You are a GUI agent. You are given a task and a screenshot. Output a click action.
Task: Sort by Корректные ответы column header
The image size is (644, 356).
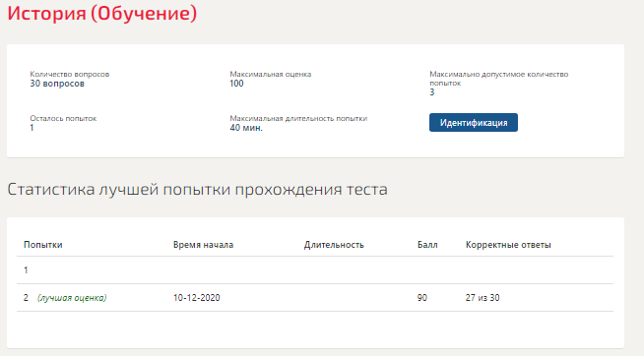pyautogui.click(x=508, y=245)
